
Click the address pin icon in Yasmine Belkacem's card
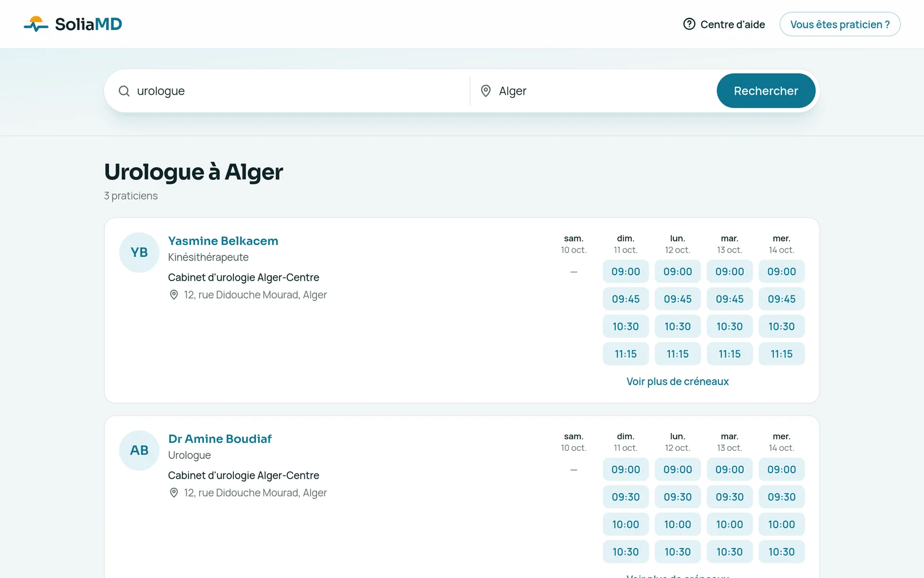[174, 295]
